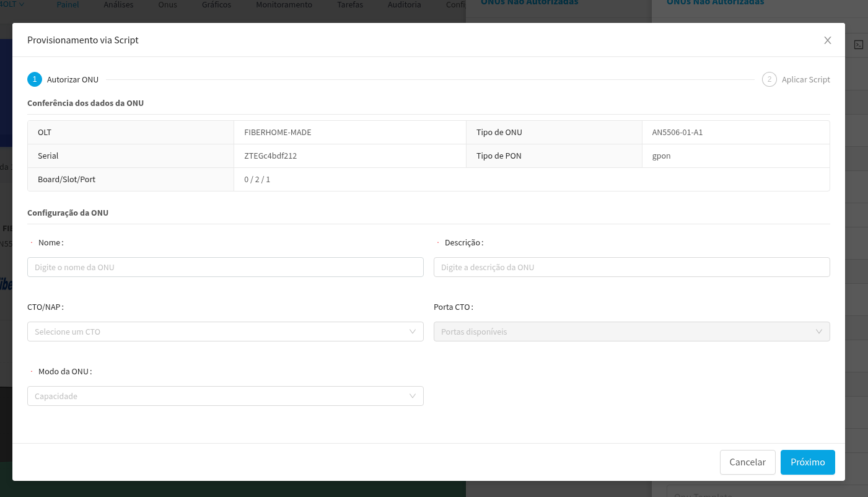Click the step 2 Aplicar Script circle

click(769, 79)
